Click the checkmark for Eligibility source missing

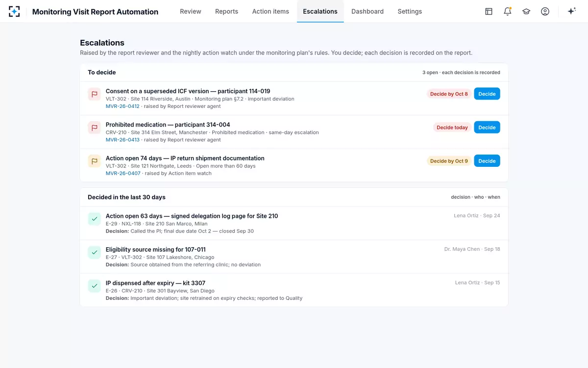[94, 252]
